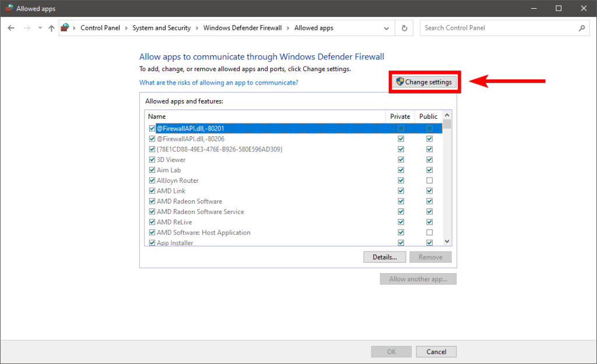Click Allow another app button
The width and height of the screenshot is (597, 364).
[x=418, y=279]
